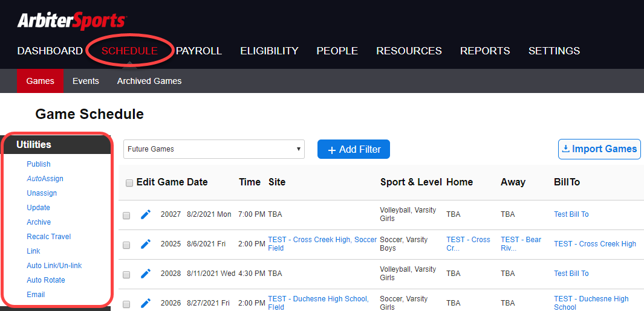This screenshot has height=311, width=644.
Task: Select AutoAssign under Utilities
Action: (x=45, y=179)
